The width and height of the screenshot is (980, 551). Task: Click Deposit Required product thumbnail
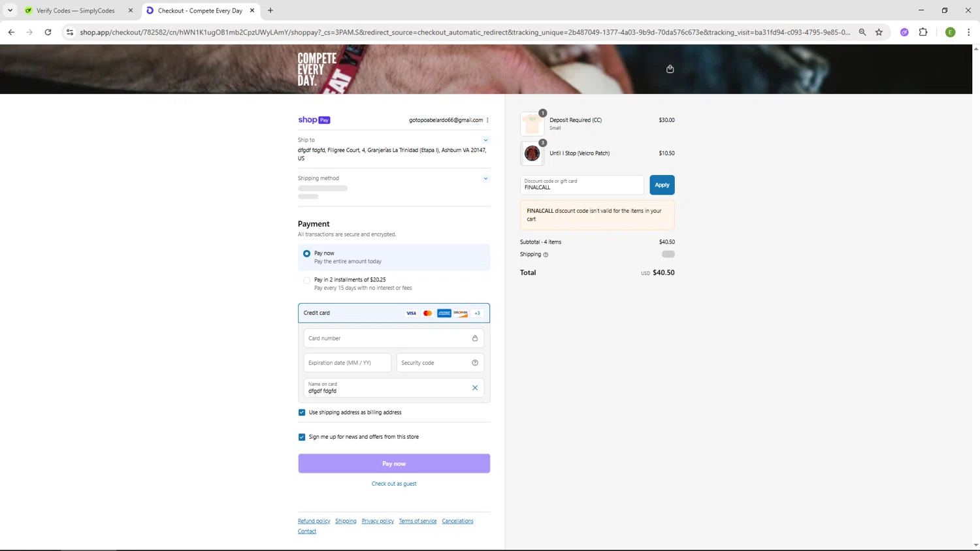pyautogui.click(x=532, y=123)
